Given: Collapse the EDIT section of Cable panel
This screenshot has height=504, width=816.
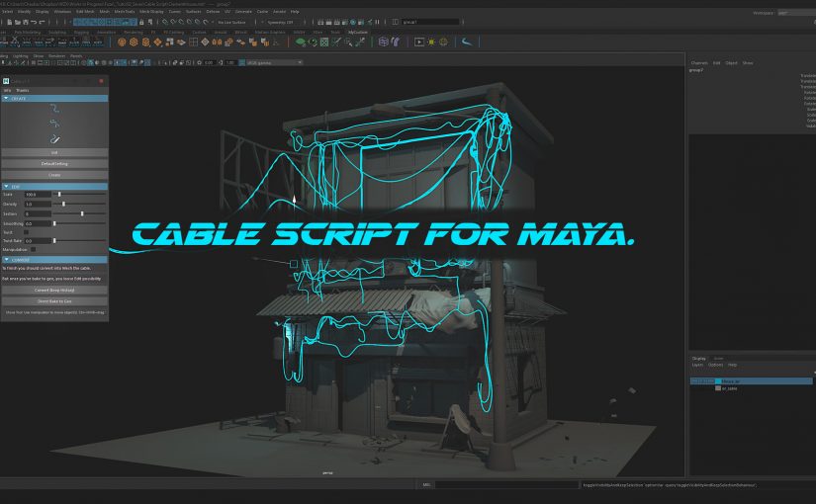Looking at the screenshot, I should click(x=54, y=186).
